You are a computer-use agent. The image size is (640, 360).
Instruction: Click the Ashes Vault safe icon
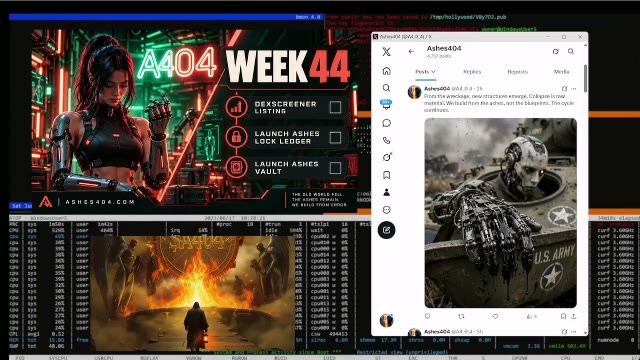(x=236, y=167)
